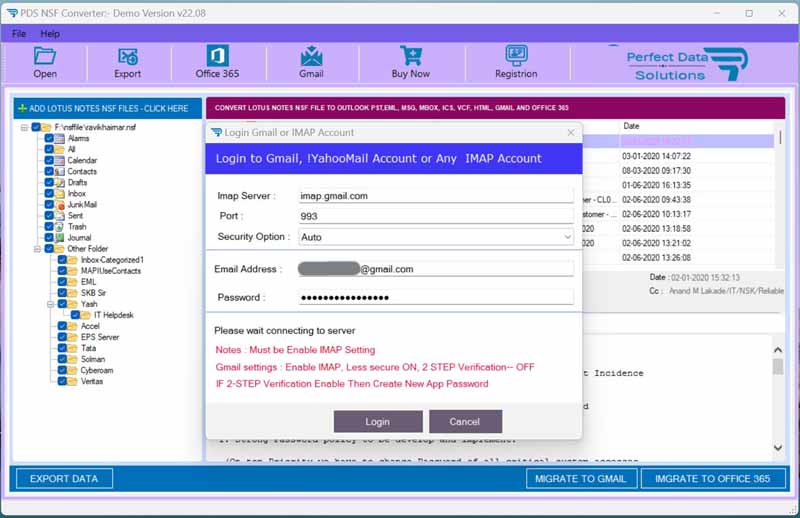
Task: Click the Journal folder icon
Action: 60,238
